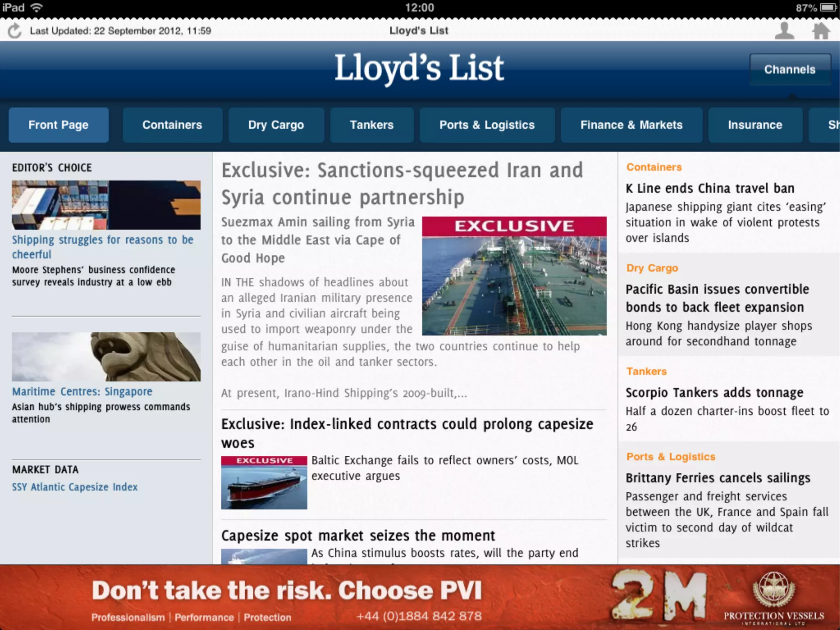The image size is (840, 630).
Task: Open the K Line ends China travel ban story
Action: 710,188
